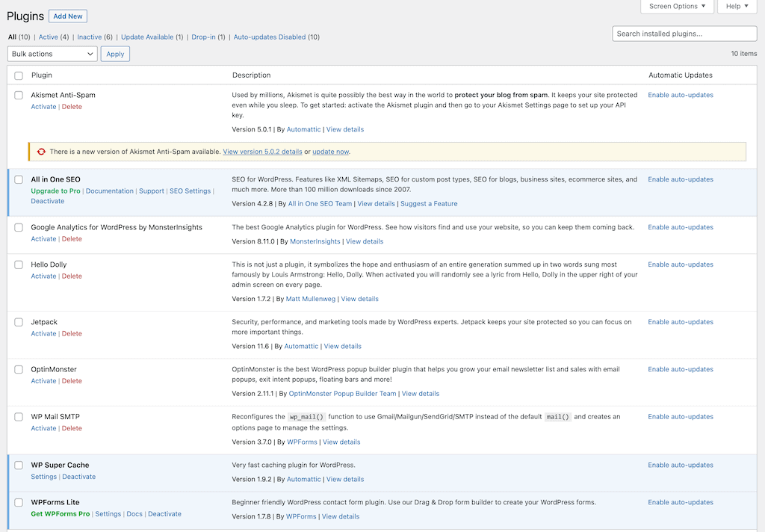Open View version 5.0.2 details link
Screen dimensions: 765x532
[x=262, y=152]
